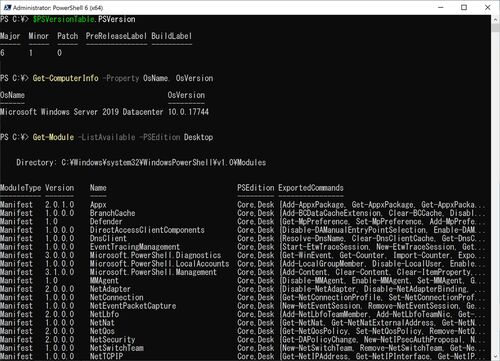
Task: Click the Appx module name
Action: 98,205
